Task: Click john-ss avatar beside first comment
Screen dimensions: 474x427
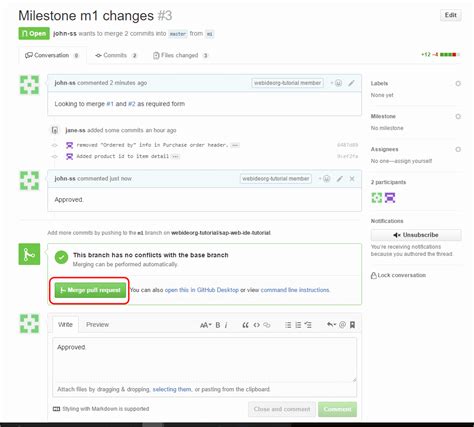Action: 29,85
